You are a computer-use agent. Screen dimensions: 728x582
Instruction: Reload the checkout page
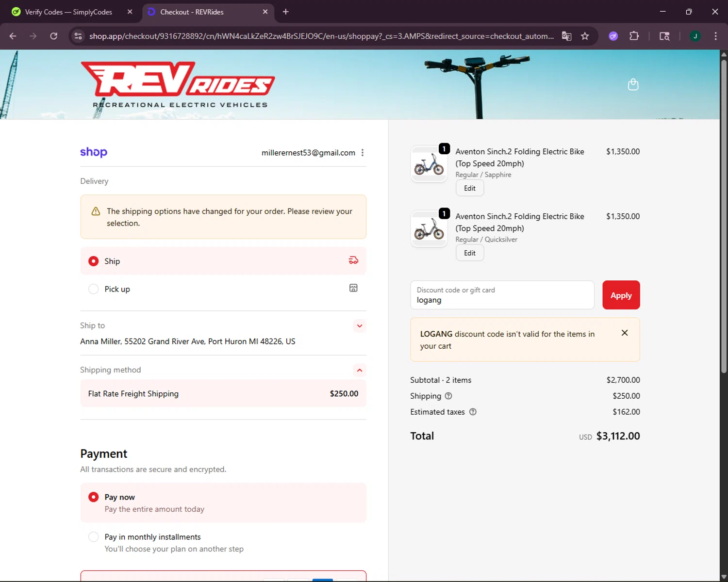[x=54, y=36]
